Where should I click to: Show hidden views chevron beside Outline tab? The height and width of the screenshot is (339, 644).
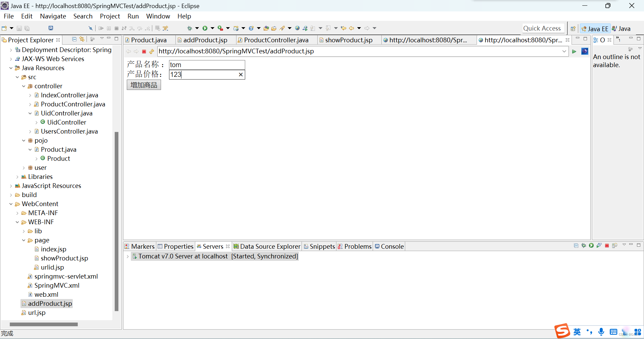pyautogui.click(x=619, y=40)
